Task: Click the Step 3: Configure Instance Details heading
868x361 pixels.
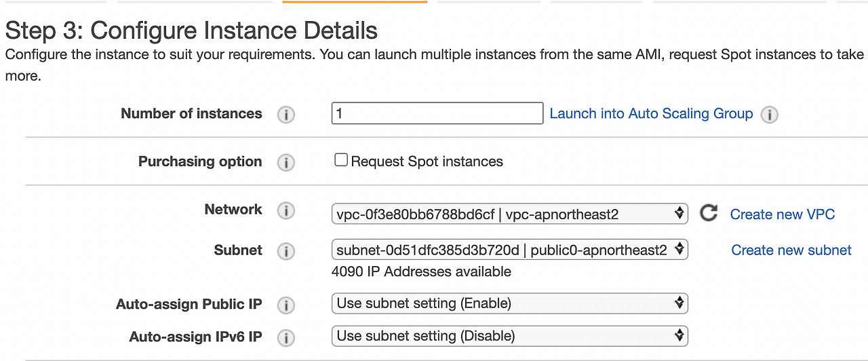Action: pos(191,31)
